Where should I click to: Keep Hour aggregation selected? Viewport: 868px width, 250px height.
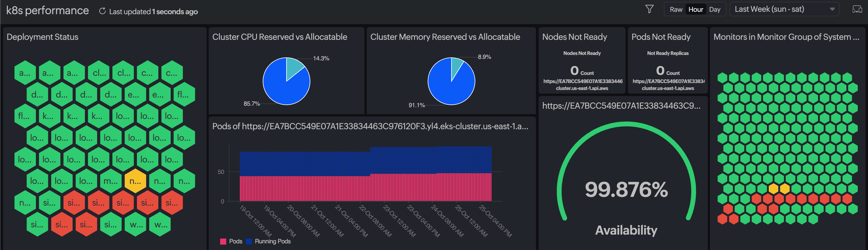695,9
